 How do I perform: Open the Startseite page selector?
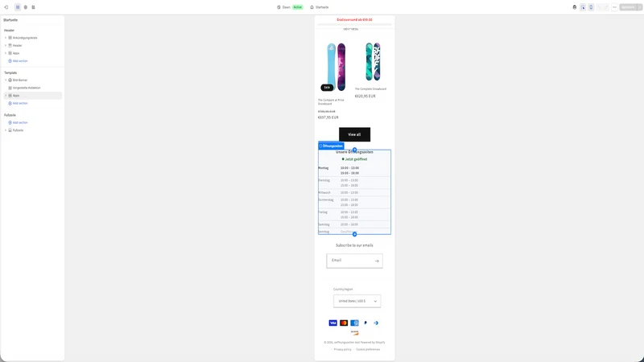[320, 7]
